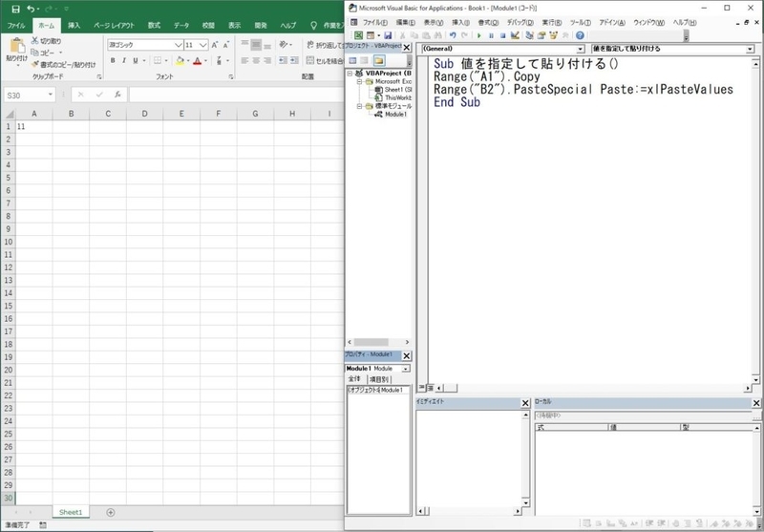764x532 pixels.
Task: Toggle align right in Excel ribbon
Action: click(x=267, y=60)
